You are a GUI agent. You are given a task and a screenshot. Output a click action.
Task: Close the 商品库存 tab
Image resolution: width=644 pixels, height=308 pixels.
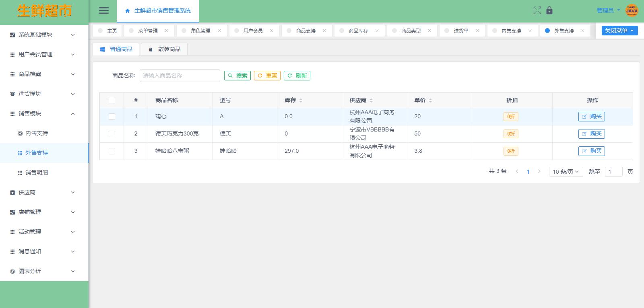coord(377,31)
